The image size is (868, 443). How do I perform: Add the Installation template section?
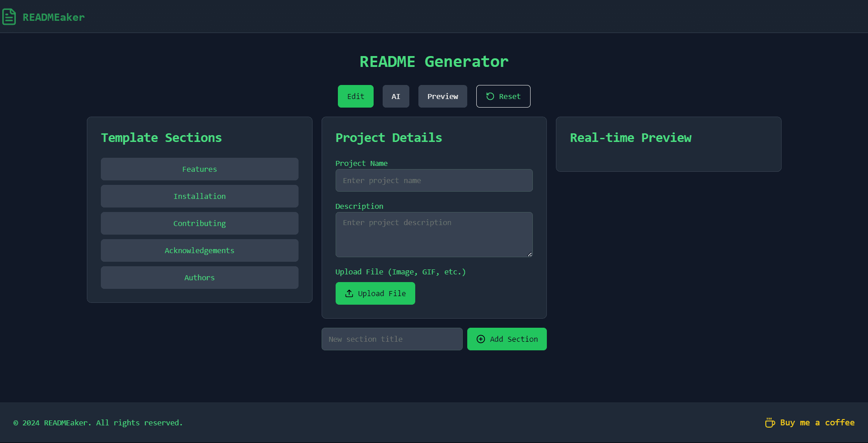[x=199, y=196]
